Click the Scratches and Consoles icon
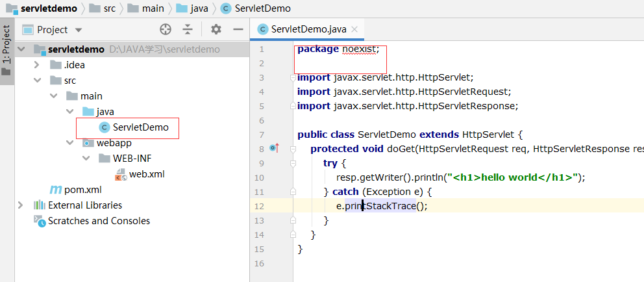 tap(40, 222)
